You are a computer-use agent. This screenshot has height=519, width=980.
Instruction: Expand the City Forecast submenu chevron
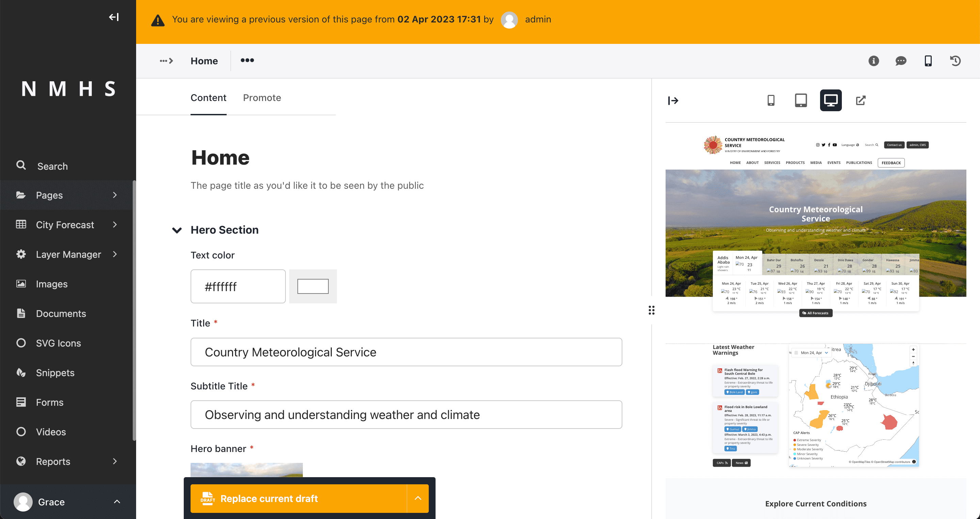click(x=115, y=224)
